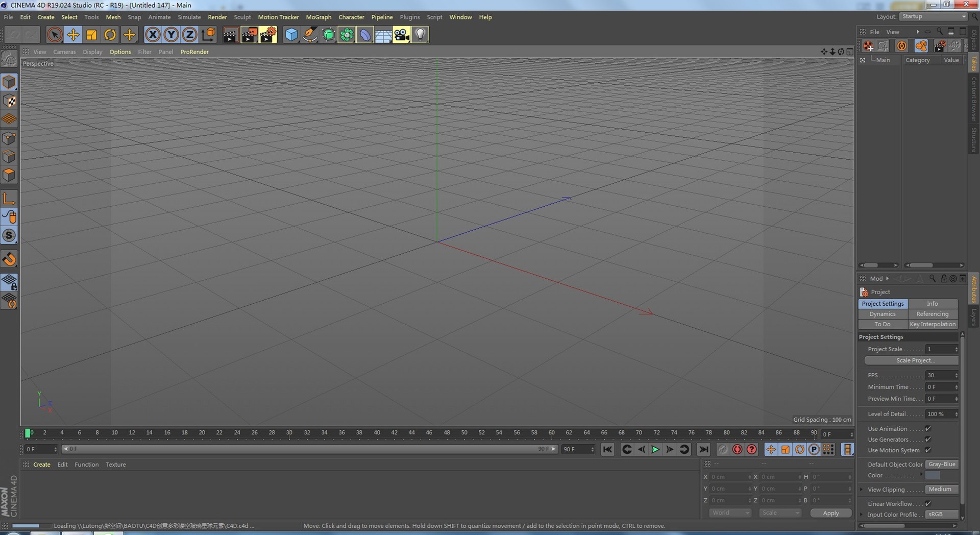Open View Clipping Medium dropdown

click(x=942, y=490)
